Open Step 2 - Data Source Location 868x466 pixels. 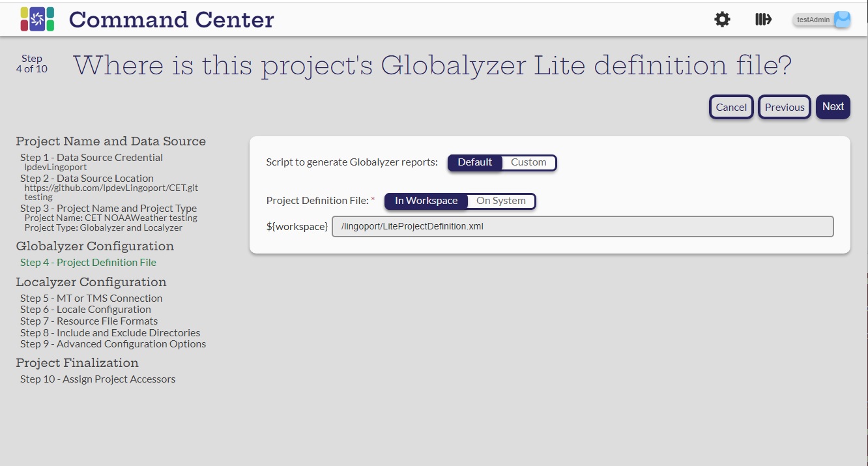87,179
